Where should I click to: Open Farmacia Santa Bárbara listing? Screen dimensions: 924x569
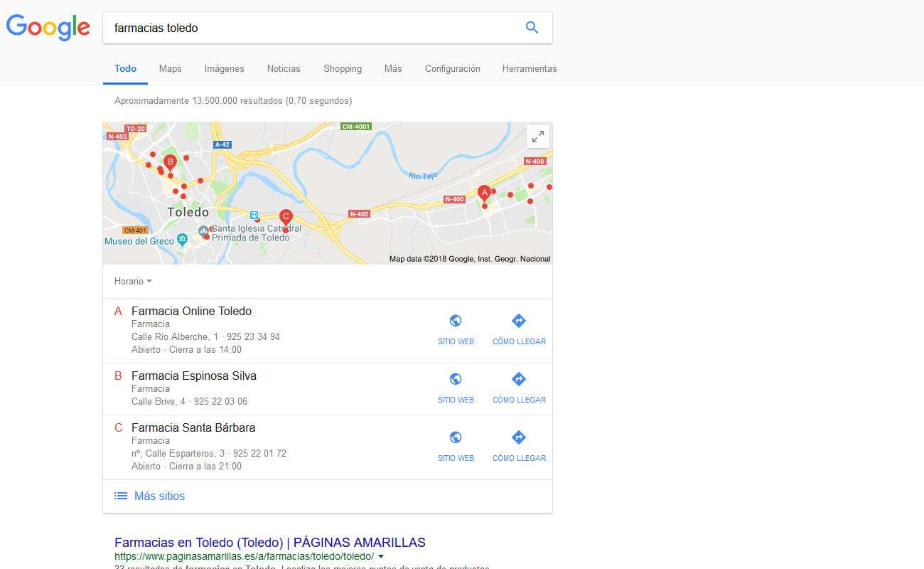point(193,427)
